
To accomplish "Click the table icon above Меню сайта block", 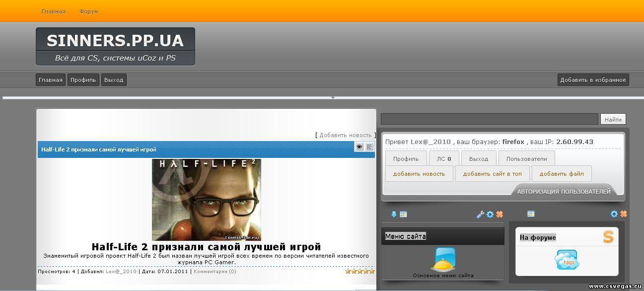I will click(403, 214).
